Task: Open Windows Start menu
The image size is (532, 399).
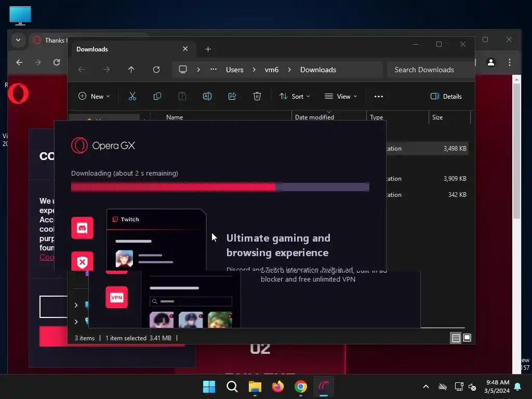Action: pyautogui.click(x=209, y=387)
